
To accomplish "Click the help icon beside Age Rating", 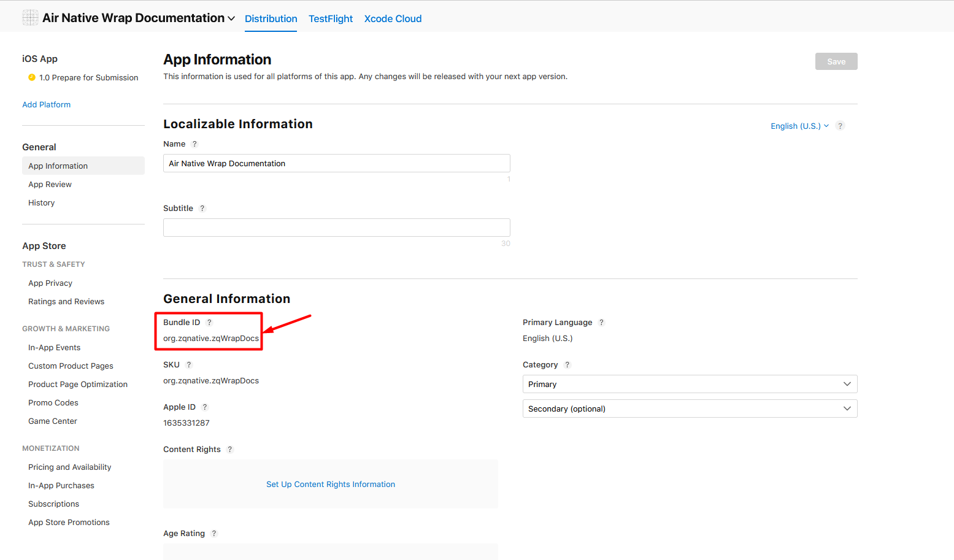I will 214,534.
